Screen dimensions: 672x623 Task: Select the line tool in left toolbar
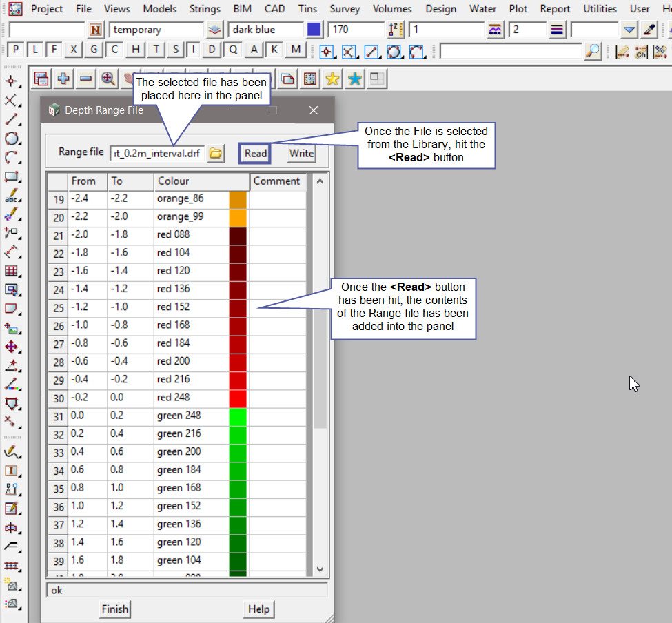tap(11, 119)
